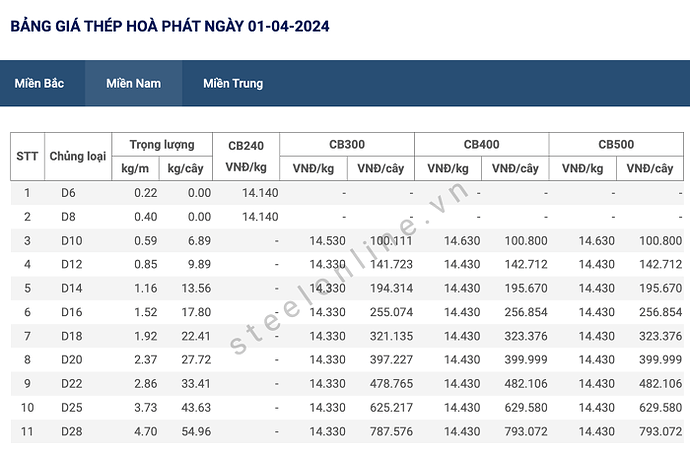This screenshot has width=690, height=453.
Task: Click the 255.074 cell in D16 row
Action: coord(391,312)
